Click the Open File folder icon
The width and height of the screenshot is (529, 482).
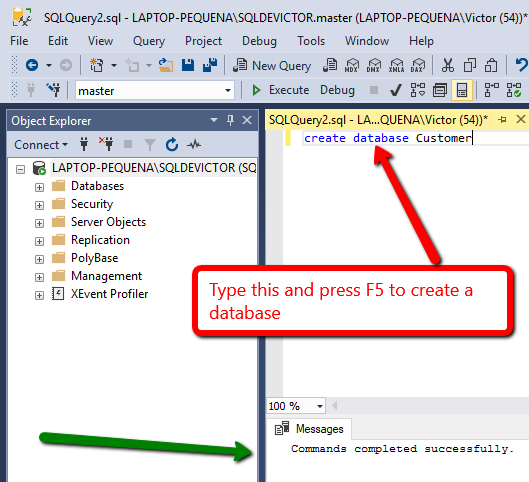[x=166, y=65]
